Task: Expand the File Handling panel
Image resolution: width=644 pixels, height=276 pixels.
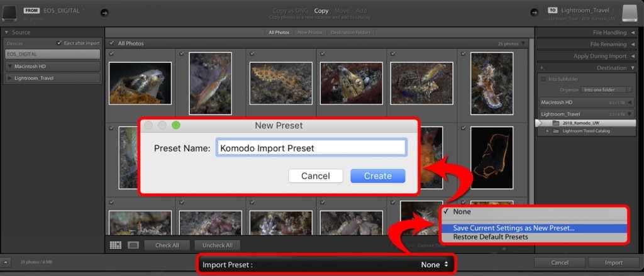Action: pyautogui.click(x=586, y=33)
